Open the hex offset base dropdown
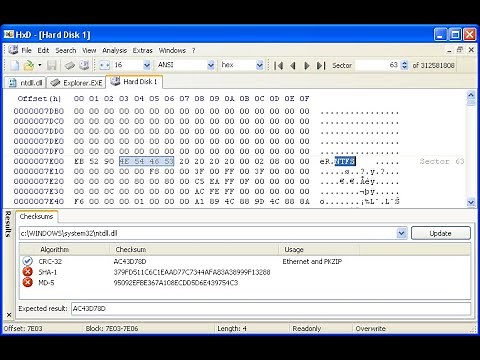 (259, 65)
